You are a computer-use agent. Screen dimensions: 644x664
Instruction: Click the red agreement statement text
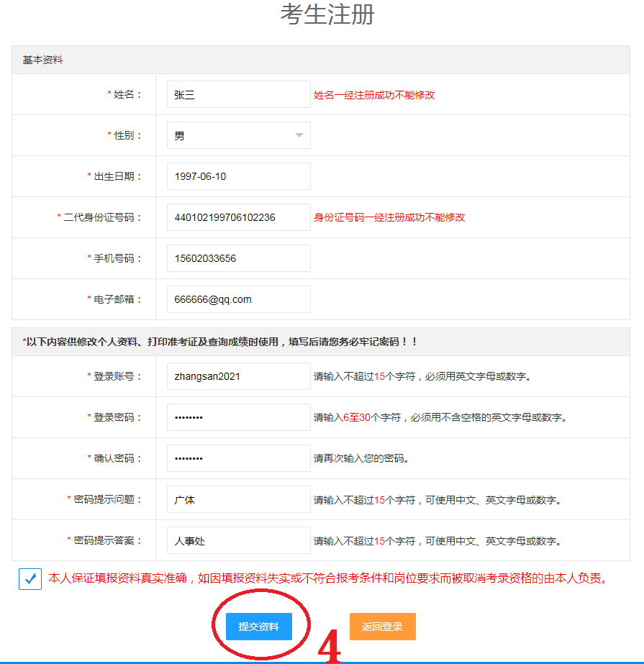pyautogui.click(x=327, y=578)
